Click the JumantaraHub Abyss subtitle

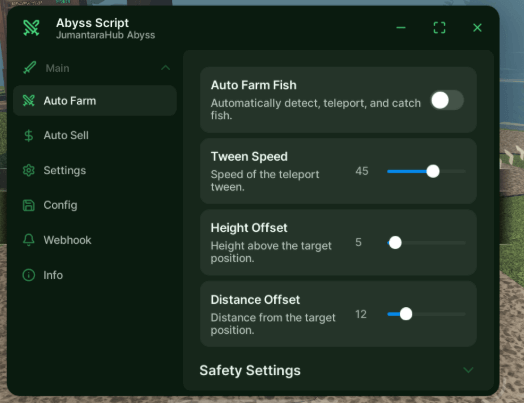pyautogui.click(x=106, y=35)
